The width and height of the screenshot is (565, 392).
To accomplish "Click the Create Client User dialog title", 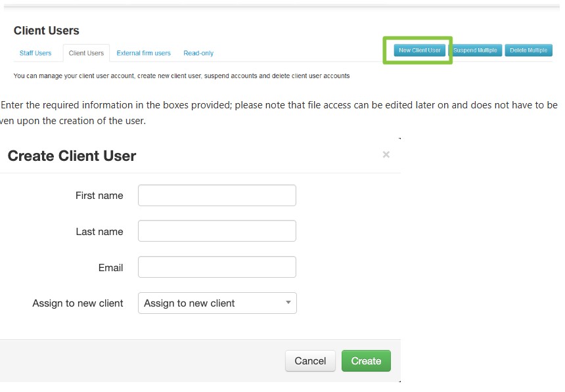I will click(x=72, y=156).
